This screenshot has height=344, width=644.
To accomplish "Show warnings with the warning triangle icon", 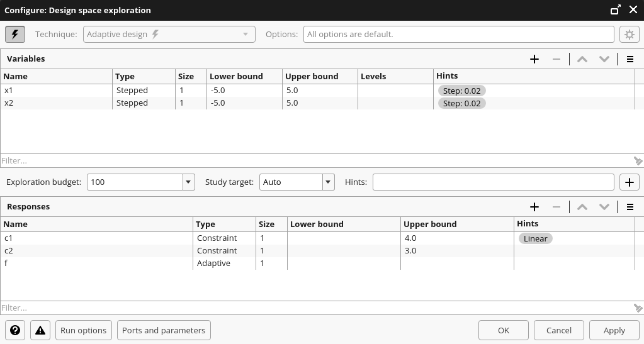I will click(x=40, y=330).
